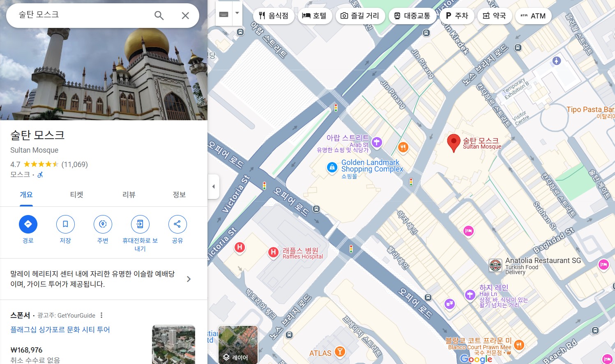
Task: Click the 경로 directions icon
Action: click(x=28, y=224)
